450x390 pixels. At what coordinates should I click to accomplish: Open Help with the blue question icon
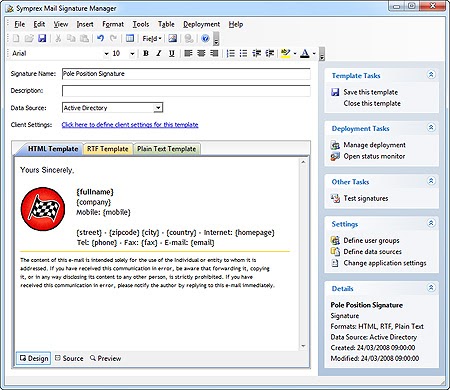pos(205,38)
